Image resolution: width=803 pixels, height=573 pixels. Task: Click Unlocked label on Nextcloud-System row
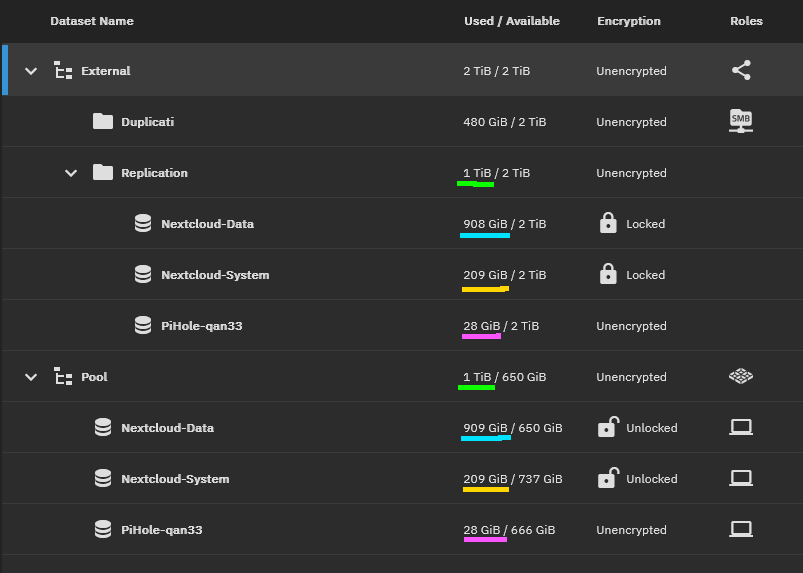651,479
